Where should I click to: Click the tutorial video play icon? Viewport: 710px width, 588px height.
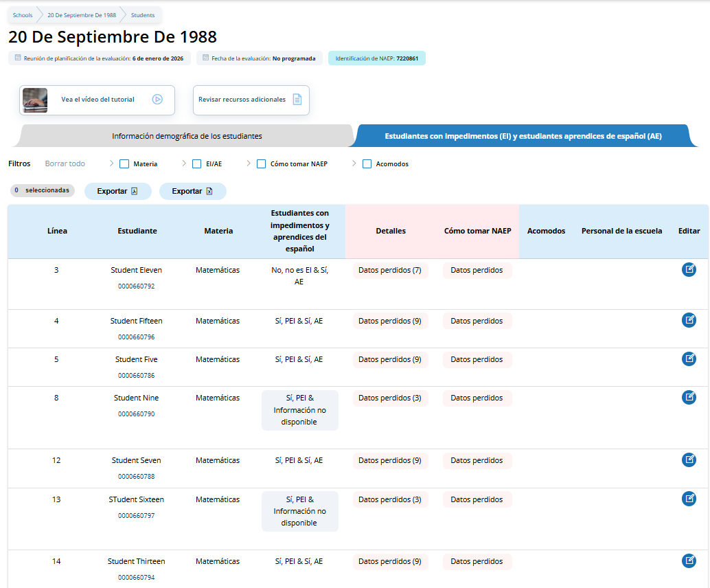pyautogui.click(x=157, y=100)
